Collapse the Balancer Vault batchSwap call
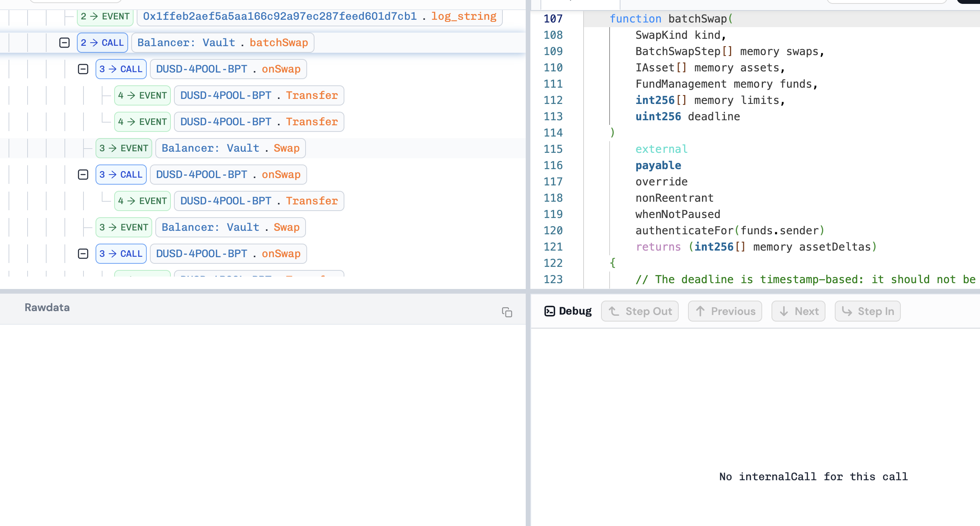Viewport: 980px width, 526px height. tap(64, 43)
